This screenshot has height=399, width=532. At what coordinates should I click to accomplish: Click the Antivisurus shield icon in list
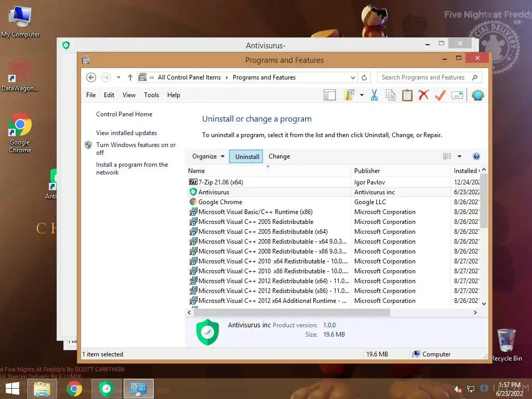pos(193,192)
